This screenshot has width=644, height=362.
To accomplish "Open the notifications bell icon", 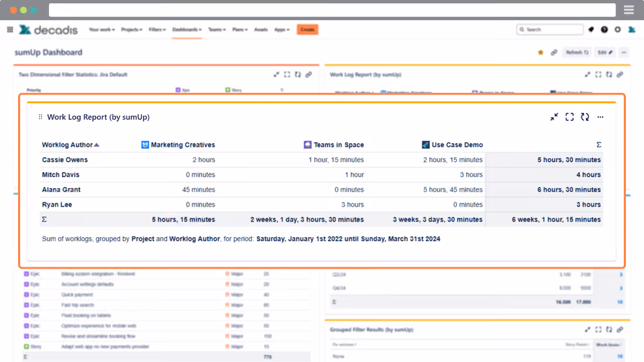I will tap(591, 30).
